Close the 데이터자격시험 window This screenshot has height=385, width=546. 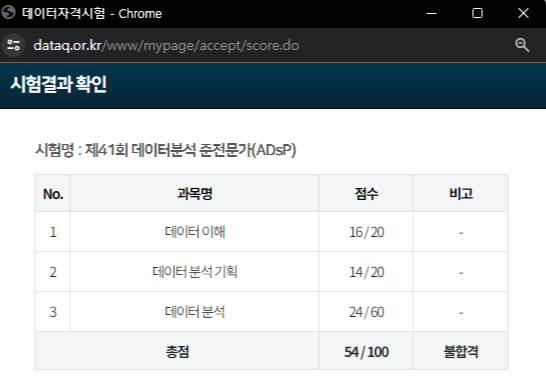point(523,13)
